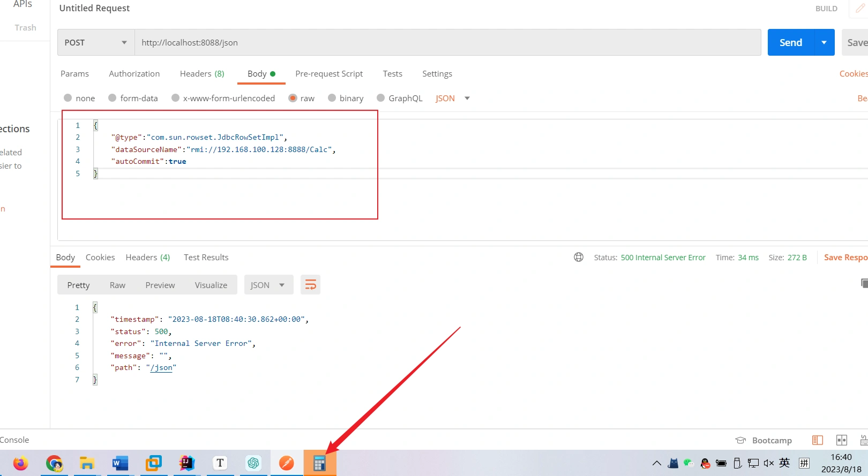Open the response Headers (4) tab
The height and width of the screenshot is (476, 868).
point(147,258)
